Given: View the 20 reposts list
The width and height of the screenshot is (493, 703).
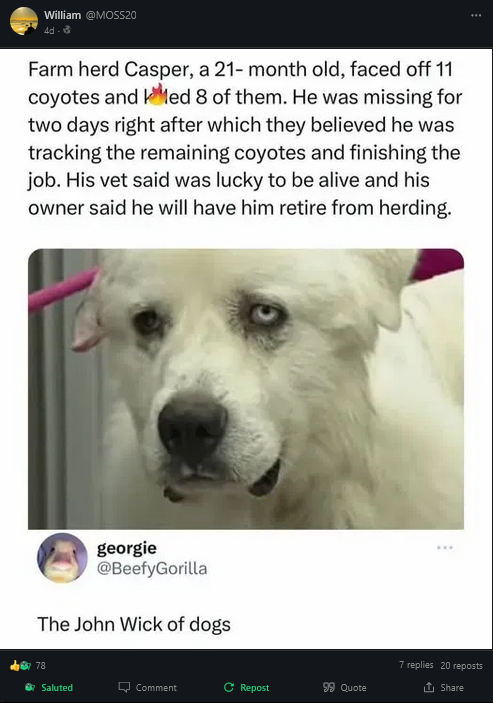Looking at the screenshot, I should click(462, 665).
